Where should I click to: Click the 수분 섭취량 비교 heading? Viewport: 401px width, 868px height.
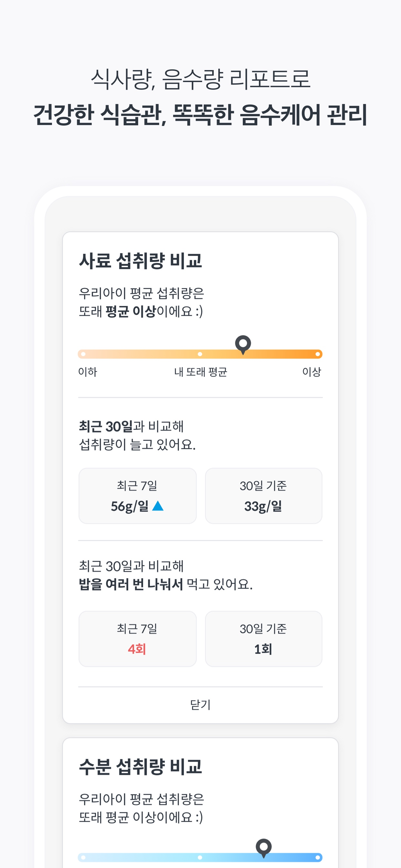pos(140,767)
